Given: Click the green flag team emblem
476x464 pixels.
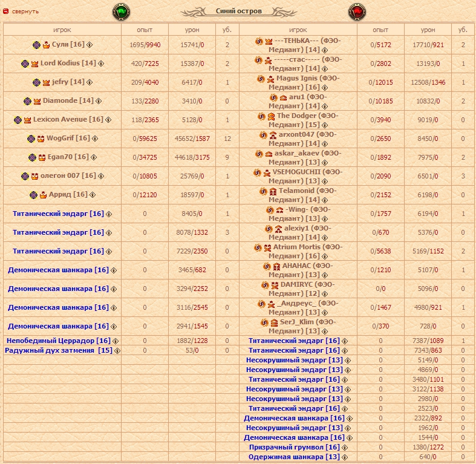Looking at the screenshot, I should [x=122, y=12].
